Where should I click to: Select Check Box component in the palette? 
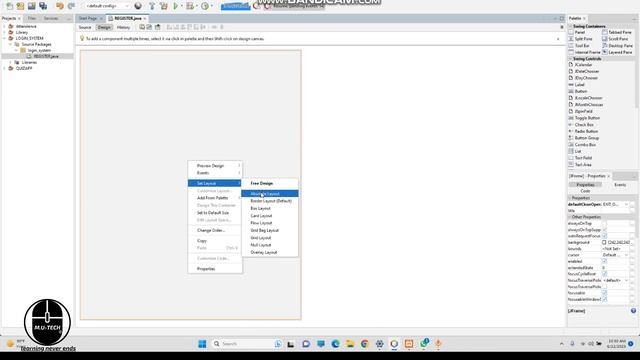coord(581,125)
